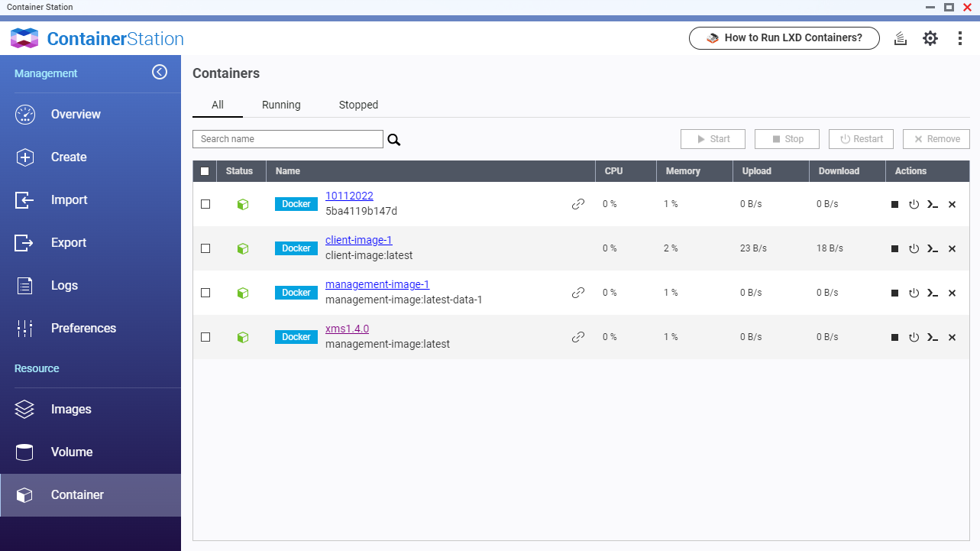Open a terminal for client-image-1 container
980x551 pixels.
[933, 248]
